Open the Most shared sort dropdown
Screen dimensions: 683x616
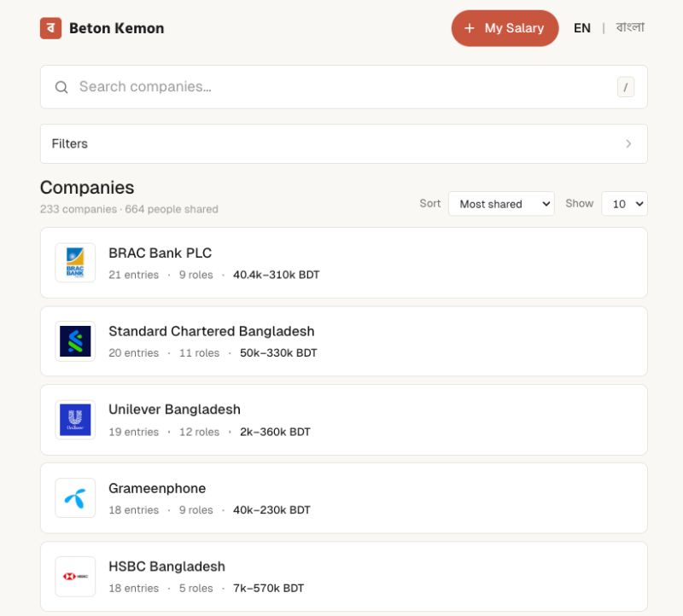point(501,204)
